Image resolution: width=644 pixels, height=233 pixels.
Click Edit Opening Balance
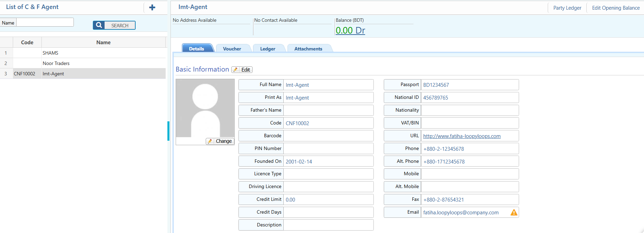pos(616,8)
